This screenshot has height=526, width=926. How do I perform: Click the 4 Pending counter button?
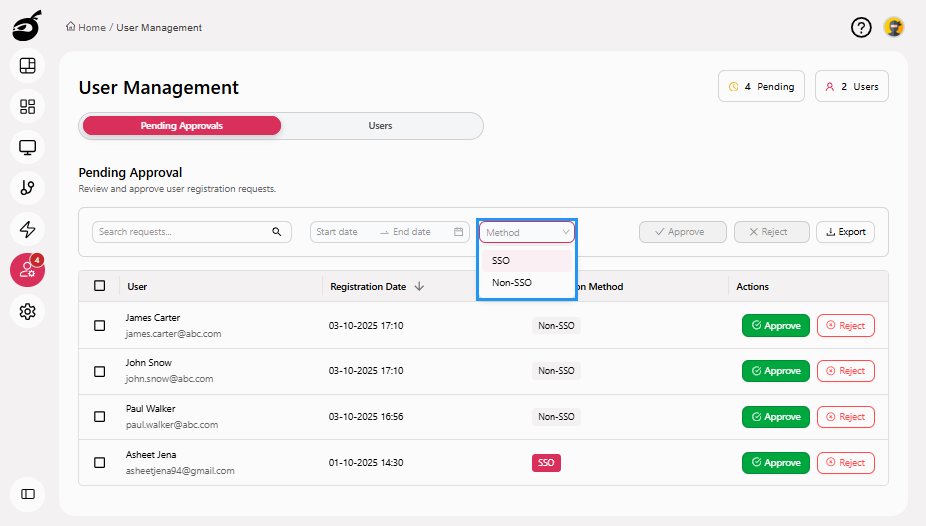pyautogui.click(x=761, y=86)
